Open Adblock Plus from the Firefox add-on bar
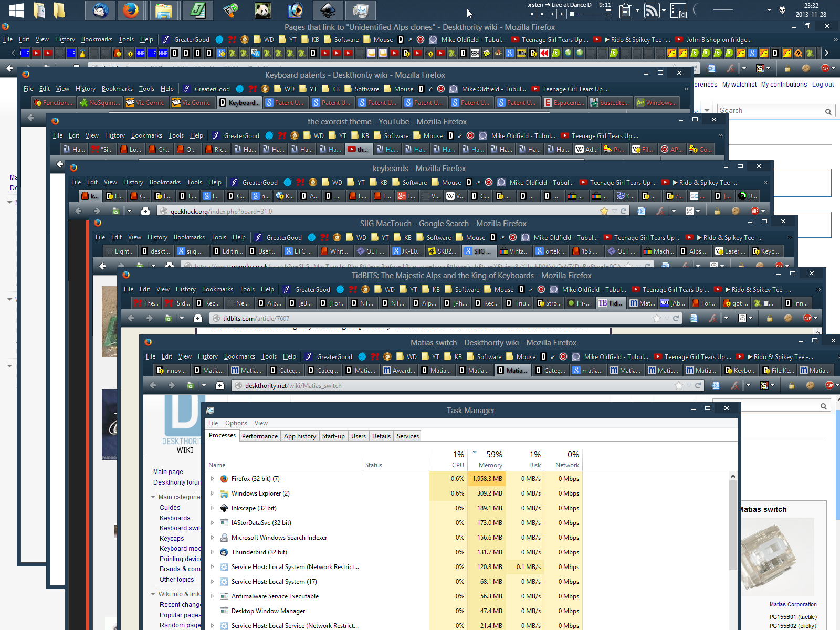840x630 pixels. [x=829, y=385]
